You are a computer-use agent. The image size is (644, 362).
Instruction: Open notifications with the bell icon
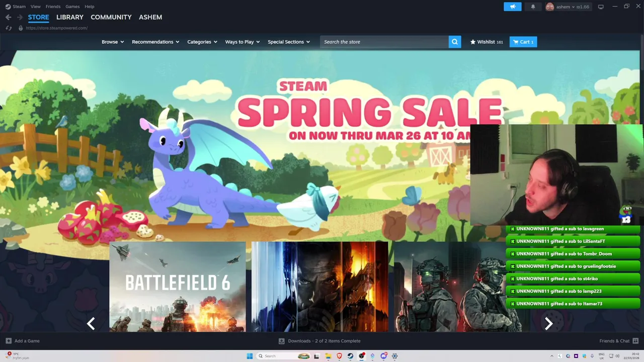coord(533,7)
